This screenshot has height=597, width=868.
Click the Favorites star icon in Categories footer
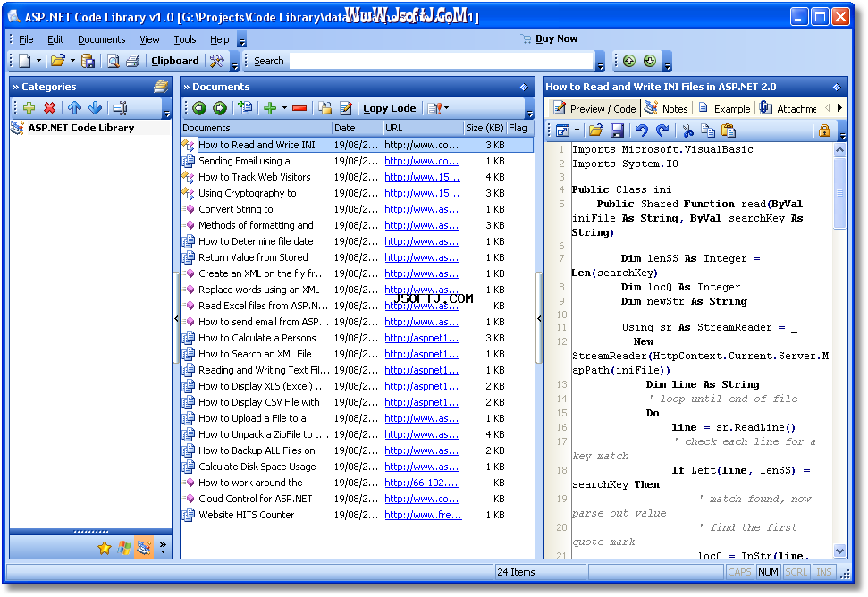[104, 548]
